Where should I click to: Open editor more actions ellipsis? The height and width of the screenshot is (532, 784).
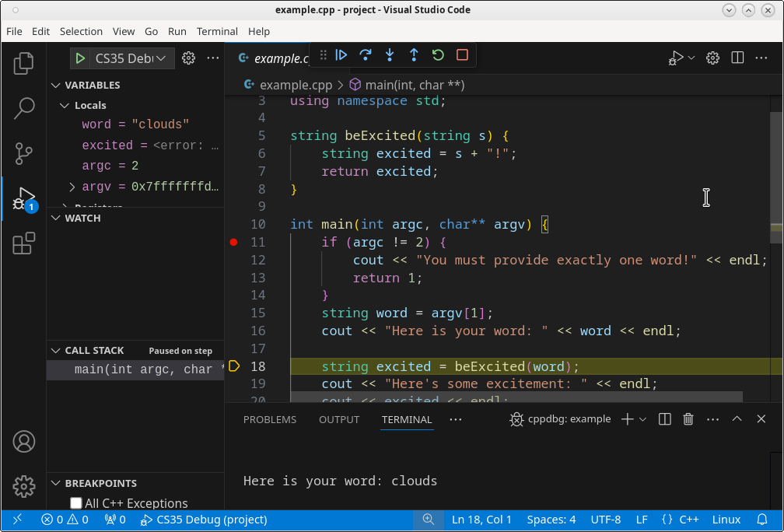click(761, 58)
